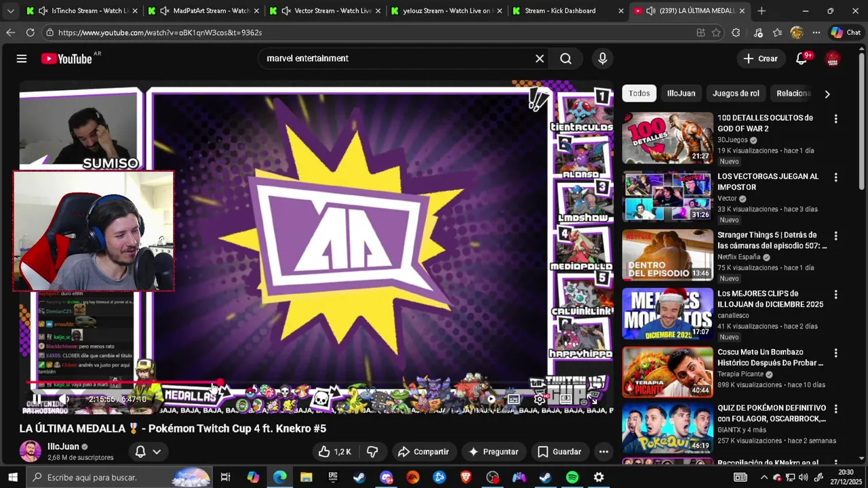Screen dimensions: 868x488
Task: Switch to Vector Stream tab
Action: 325,11
